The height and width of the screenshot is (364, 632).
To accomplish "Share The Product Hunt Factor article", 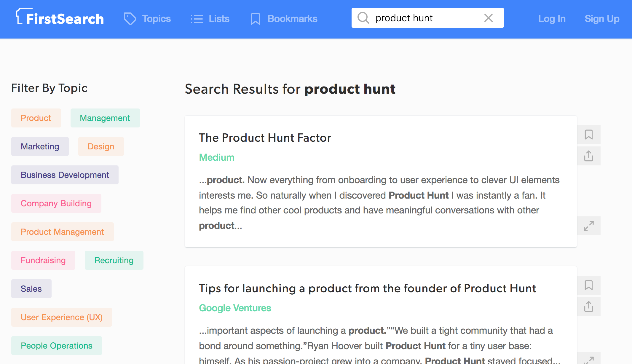I will [x=588, y=156].
